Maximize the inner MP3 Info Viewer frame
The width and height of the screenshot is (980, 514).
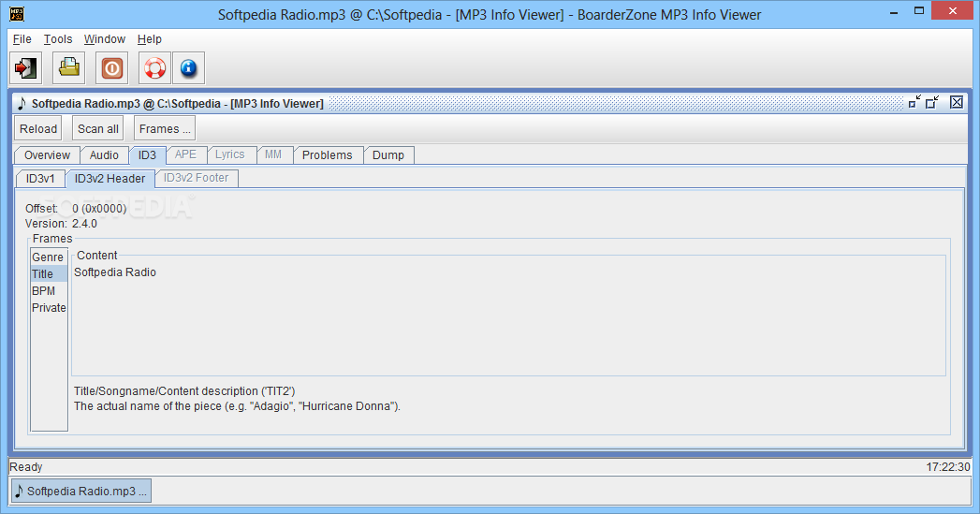point(933,102)
